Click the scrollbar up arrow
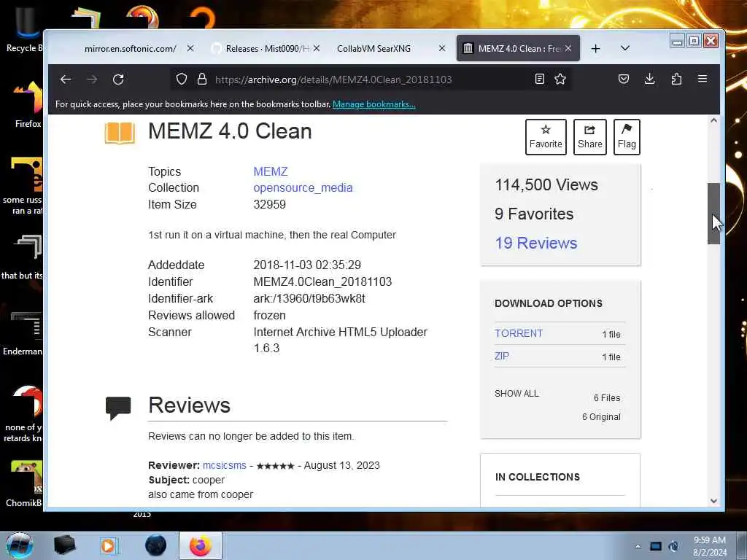747x560 pixels. [713, 120]
